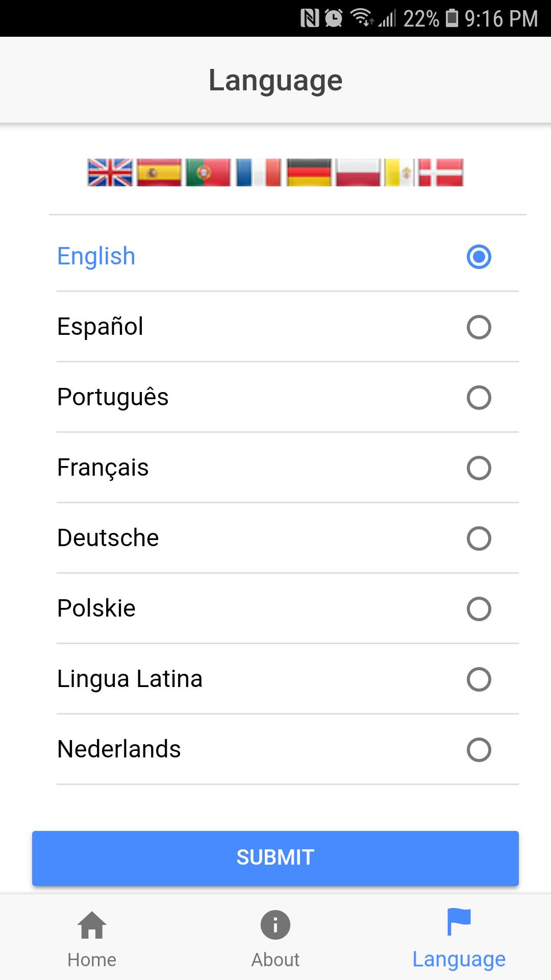Tap the United Kingdom flag icon

click(x=110, y=173)
